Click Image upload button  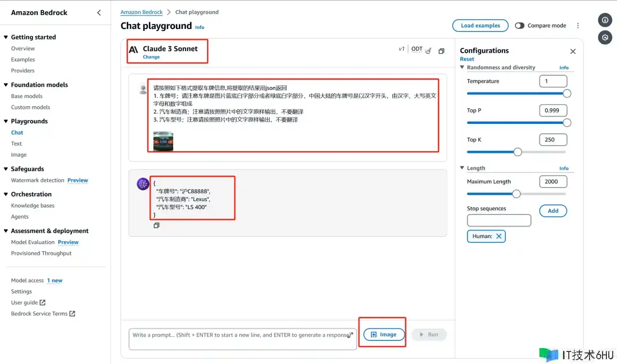coord(384,335)
